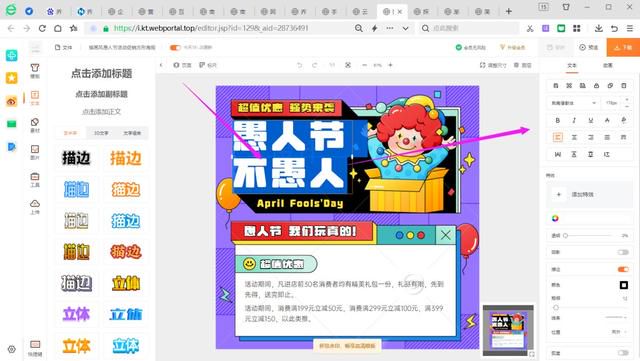The image size is (640, 361).
Task: Open the black stroke color swatch
Action: (624, 285)
